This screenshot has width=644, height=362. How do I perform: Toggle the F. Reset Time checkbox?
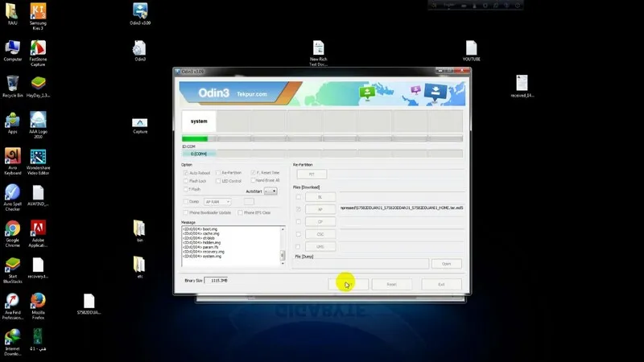coord(253,172)
